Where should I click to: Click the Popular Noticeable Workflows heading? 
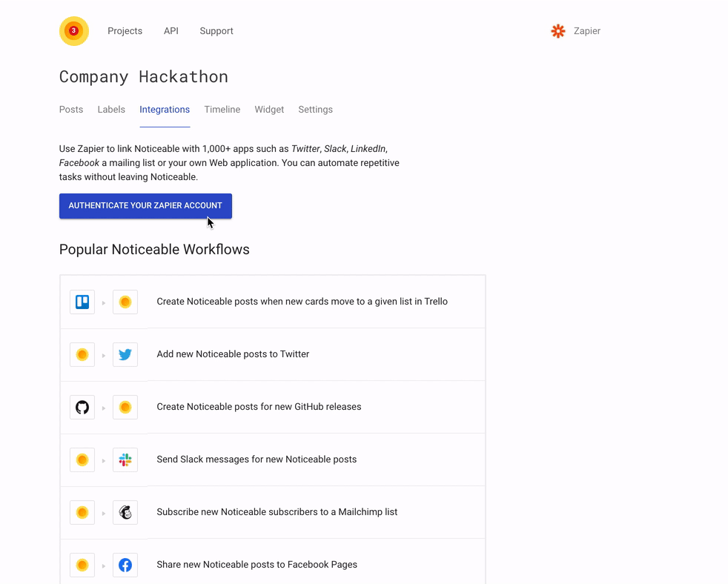[154, 249]
